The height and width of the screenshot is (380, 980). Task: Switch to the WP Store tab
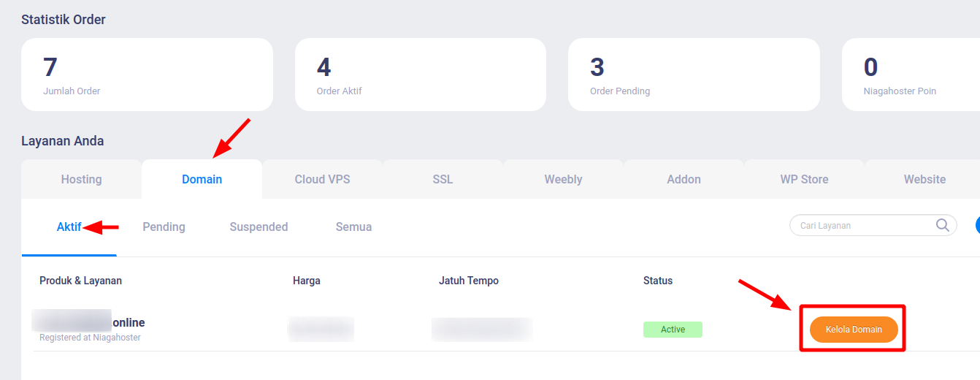coord(804,179)
